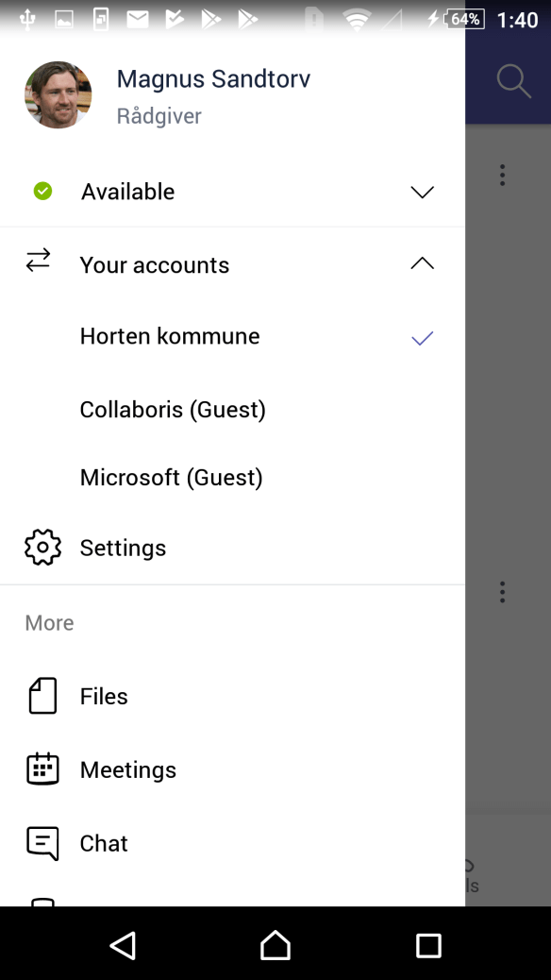This screenshot has height=980, width=551.
Task: Select the Chat icon
Action: tap(42, 842)
